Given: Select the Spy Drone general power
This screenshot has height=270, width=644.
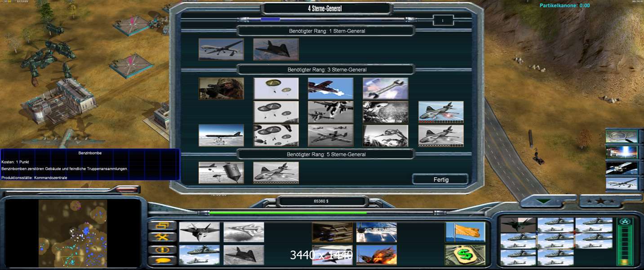Looking at the screenshot, I should pyautogui.click(x=221, y=49).
